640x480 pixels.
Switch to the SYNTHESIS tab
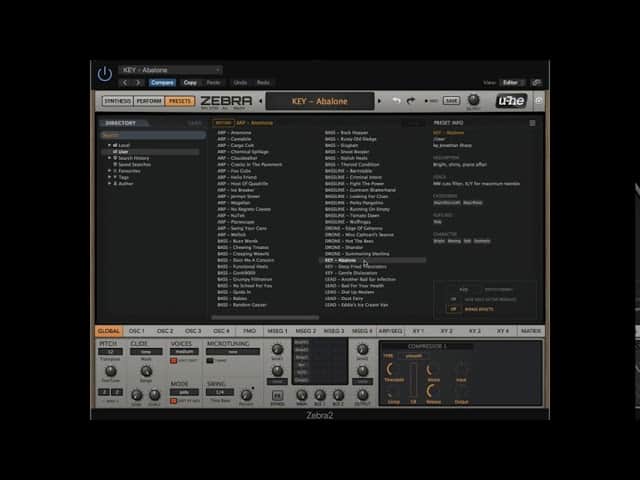click(118, 101)
